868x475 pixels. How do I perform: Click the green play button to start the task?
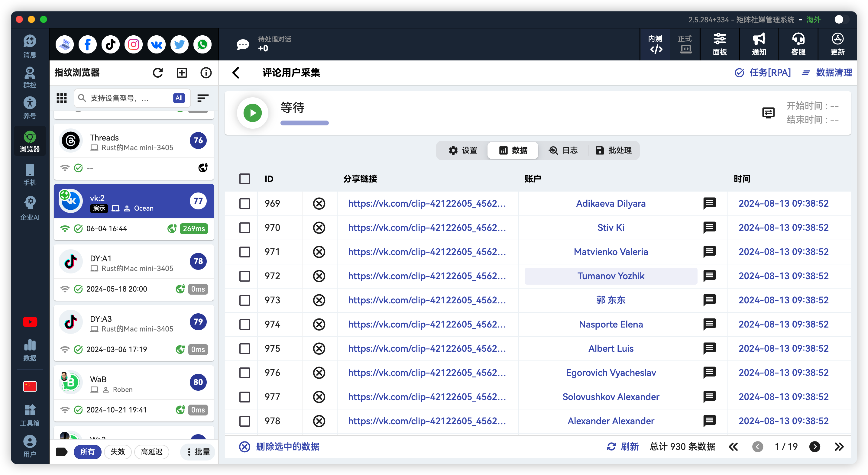point(252,113)
